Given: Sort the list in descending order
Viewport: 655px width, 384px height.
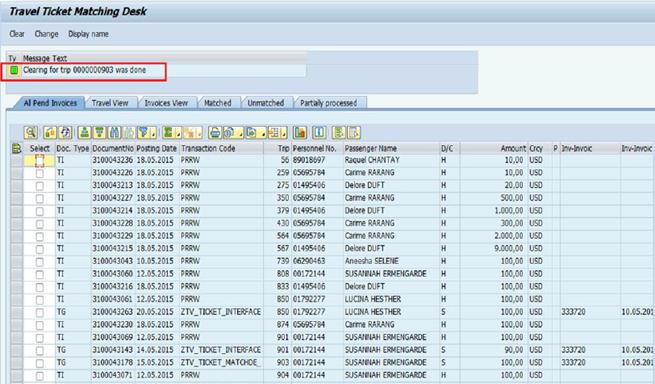Looking at the screenshot, I should click(99, 132).
